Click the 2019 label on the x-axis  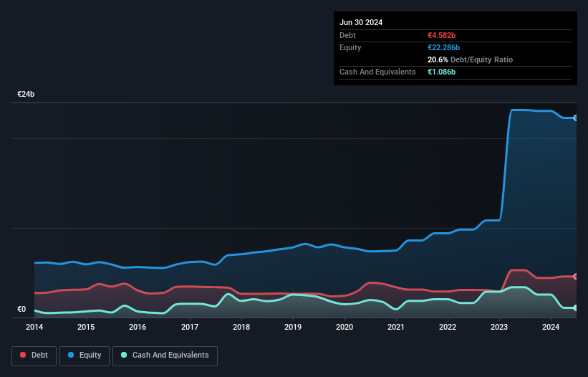coord(293,327)
